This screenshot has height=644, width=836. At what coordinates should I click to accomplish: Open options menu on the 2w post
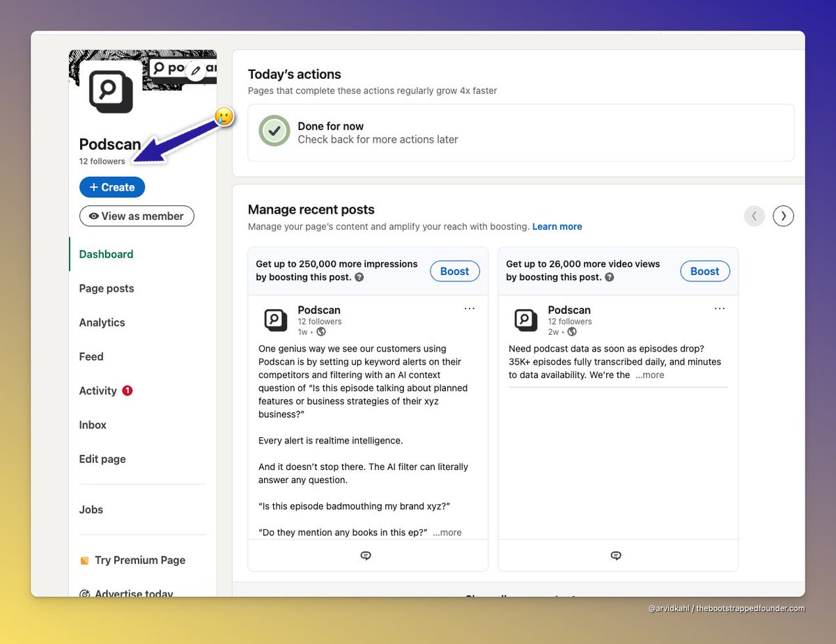click(720, 308)
